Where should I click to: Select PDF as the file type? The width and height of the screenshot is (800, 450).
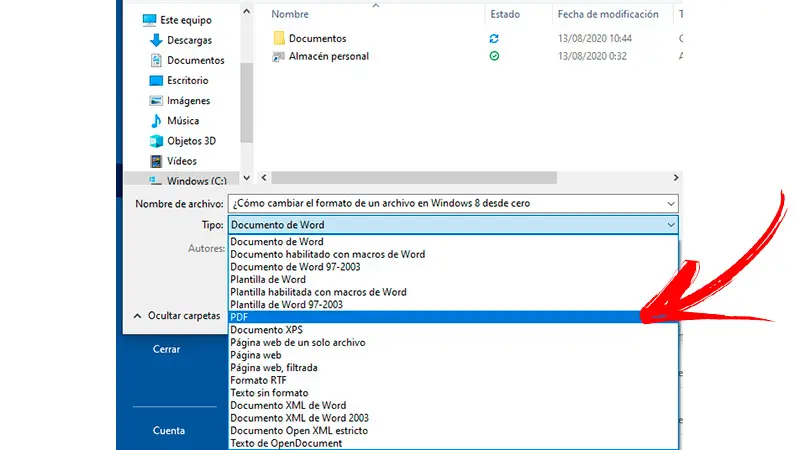tap(453, 317)
